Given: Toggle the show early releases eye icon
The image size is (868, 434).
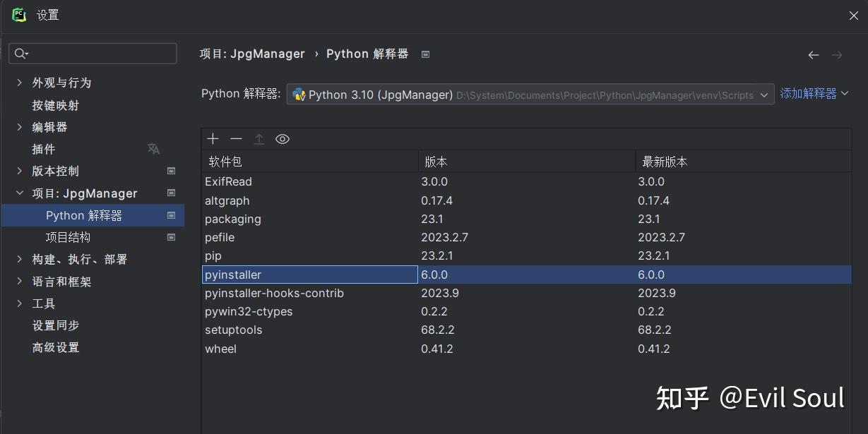Looking at the screenshot, I should point(283,139).
